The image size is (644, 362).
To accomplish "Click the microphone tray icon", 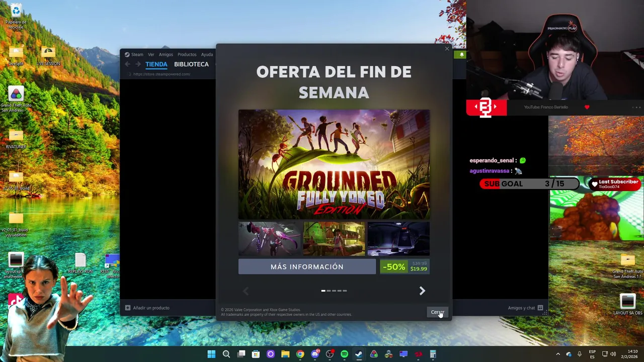I will (580, 354).
